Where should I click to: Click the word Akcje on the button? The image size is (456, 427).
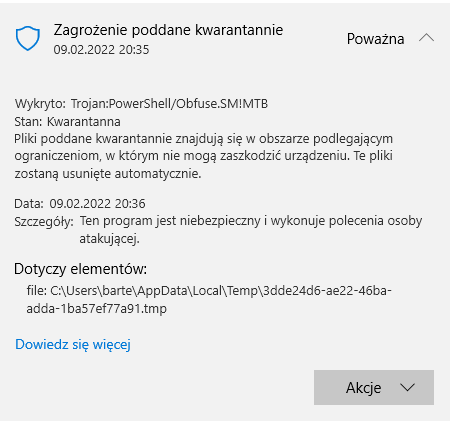(363, 388)
